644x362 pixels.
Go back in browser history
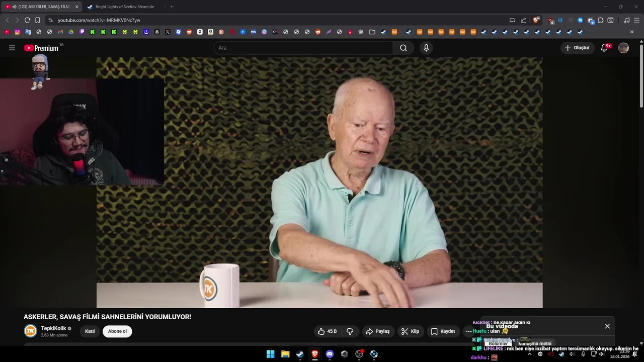[x=7, y=20]
